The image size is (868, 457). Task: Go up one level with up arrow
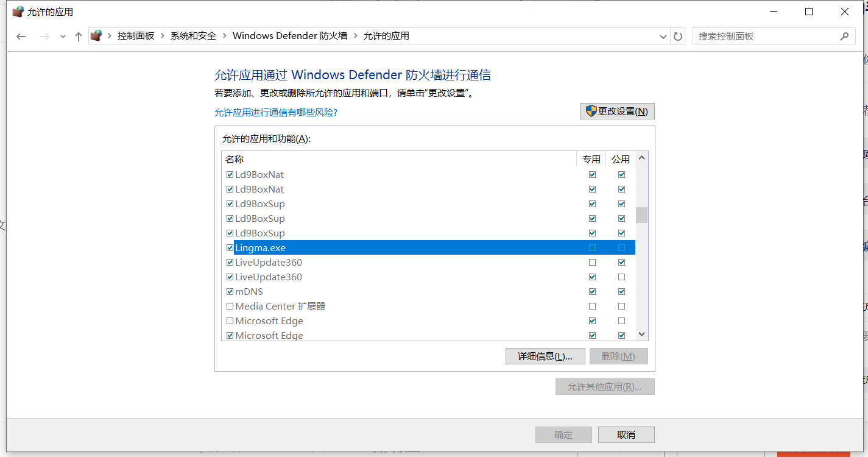coord(79,37)
